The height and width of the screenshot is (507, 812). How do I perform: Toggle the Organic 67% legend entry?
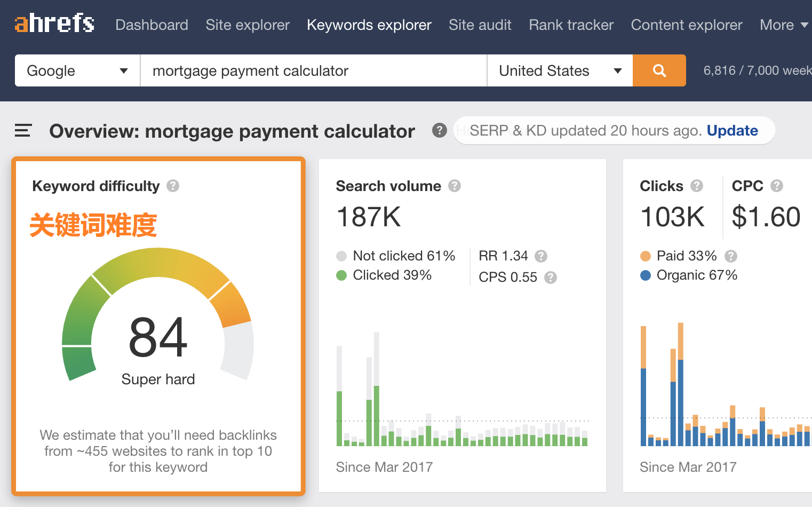click(x=645, y=275)
